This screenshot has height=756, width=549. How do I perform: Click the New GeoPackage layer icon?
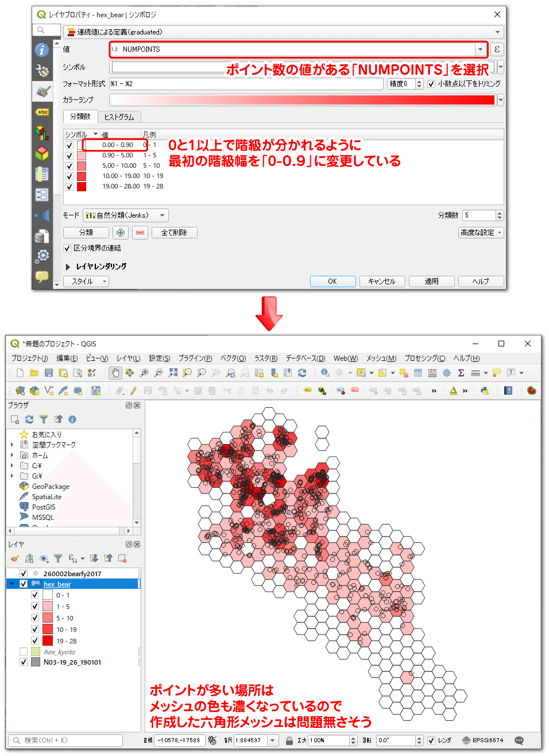[x=34, y=391]
